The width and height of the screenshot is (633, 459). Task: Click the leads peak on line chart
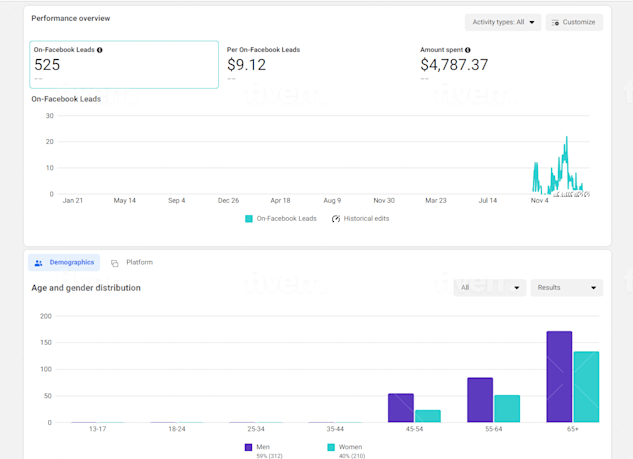tap(567, 138)
